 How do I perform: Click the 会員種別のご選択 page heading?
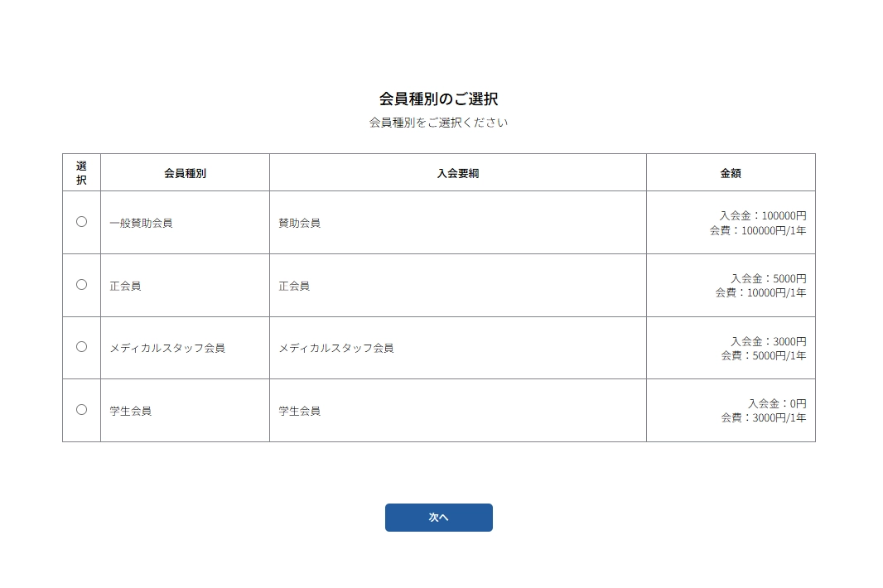(438, 99)
